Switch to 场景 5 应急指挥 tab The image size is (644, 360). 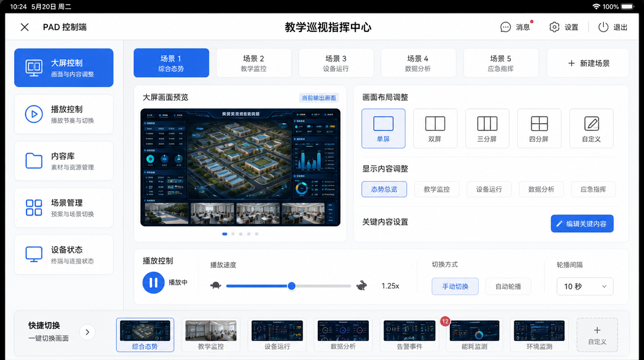pyautogui.click(x=501, y=63)
